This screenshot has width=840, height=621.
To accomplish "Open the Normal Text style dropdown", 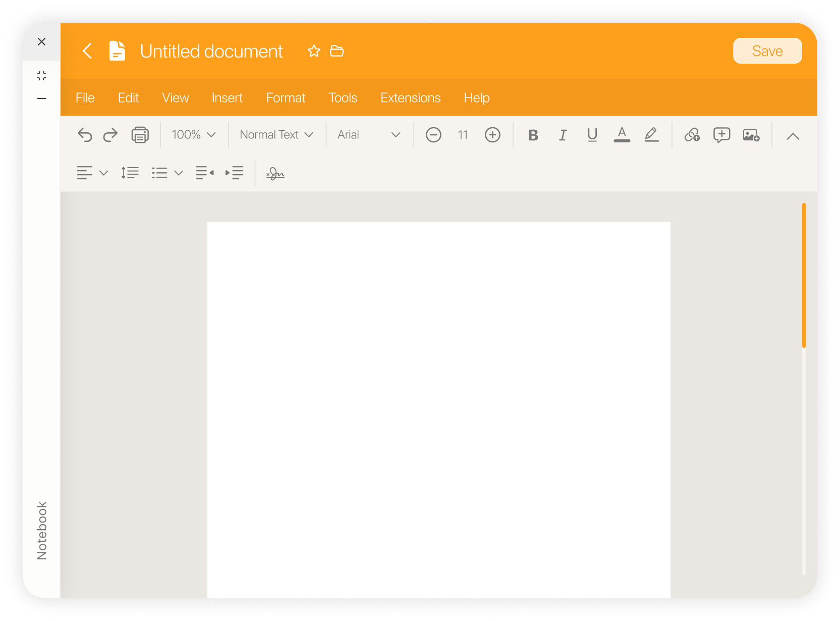I will 276,135.
